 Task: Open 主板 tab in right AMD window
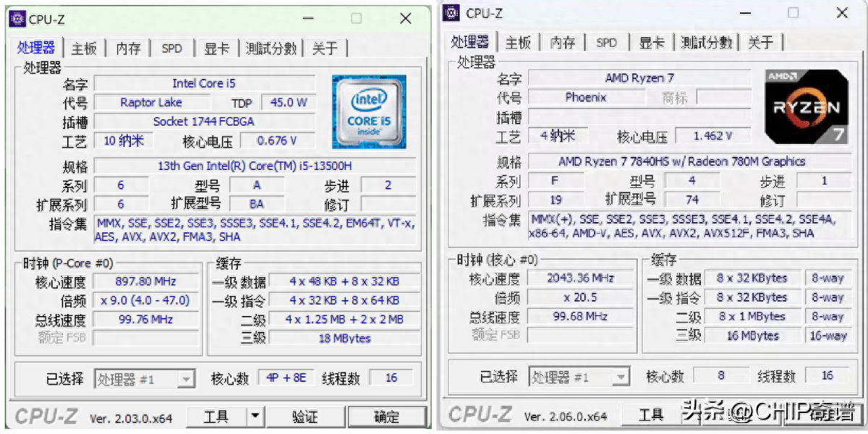tap(518, 43)
